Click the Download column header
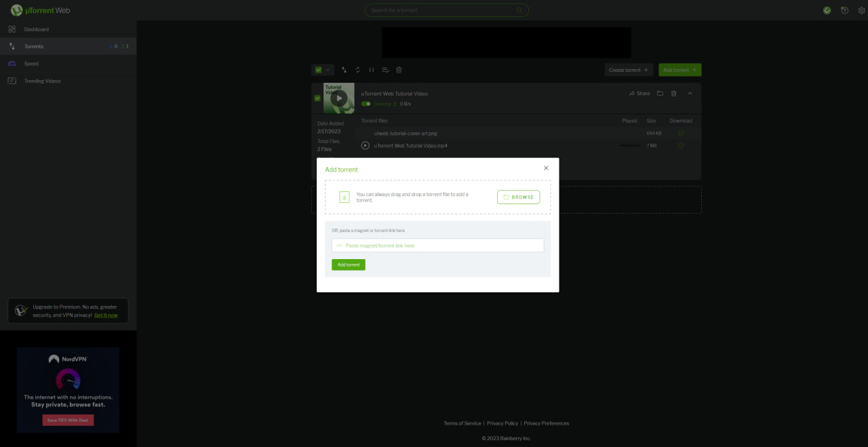 tap(681, 121)
